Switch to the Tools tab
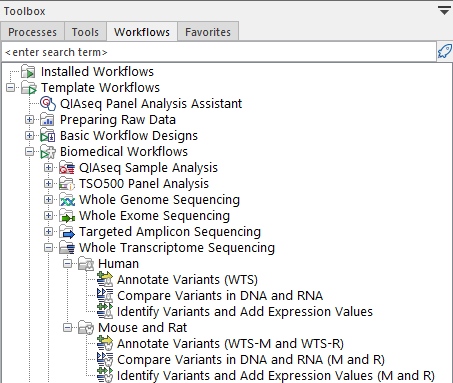This screenshot has width=453, height=383. pyautogui.click(x=85, y=32)
